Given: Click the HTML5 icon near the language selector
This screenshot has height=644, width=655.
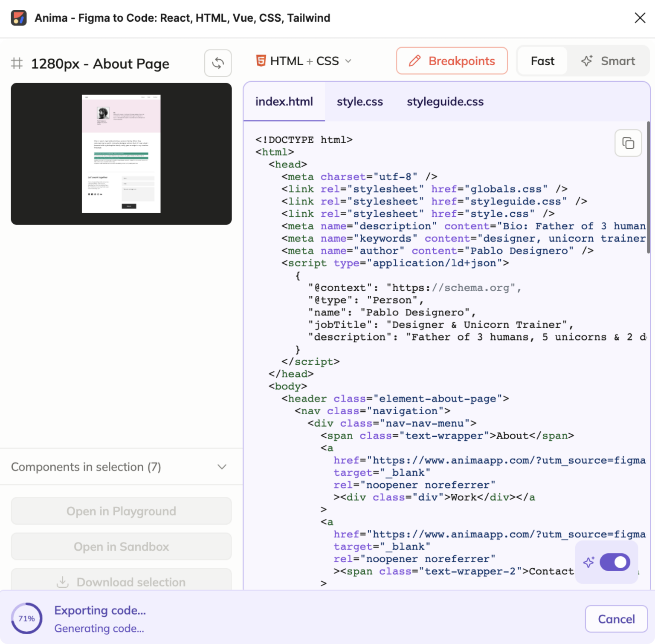Looking at the screenshot, I should point(261,61).
